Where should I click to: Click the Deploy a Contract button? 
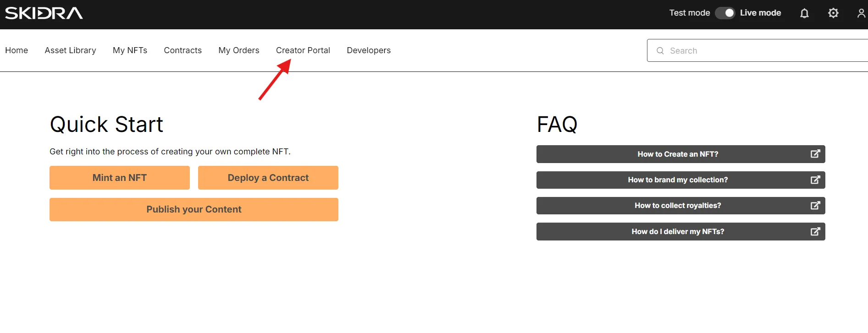tap(268, 178)
